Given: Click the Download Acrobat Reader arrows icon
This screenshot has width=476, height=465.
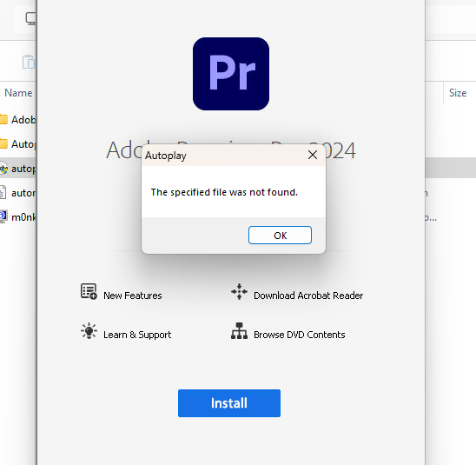Looking at the screenshot, I should (239, 291).
